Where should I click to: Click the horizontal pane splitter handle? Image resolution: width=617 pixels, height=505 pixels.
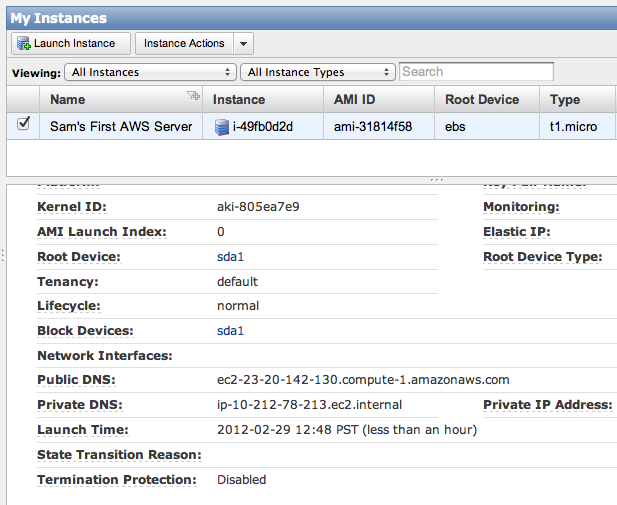click(435, 180)
